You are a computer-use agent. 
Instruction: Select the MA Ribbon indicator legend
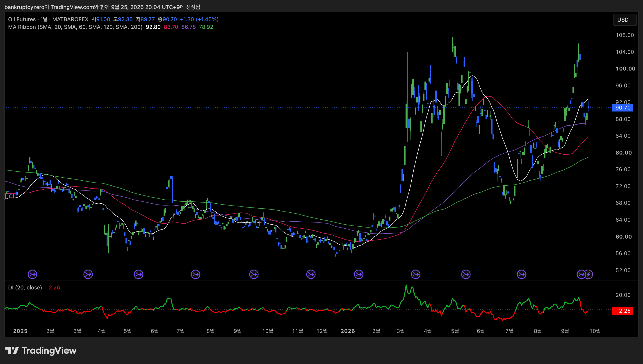tap(75, 27)
